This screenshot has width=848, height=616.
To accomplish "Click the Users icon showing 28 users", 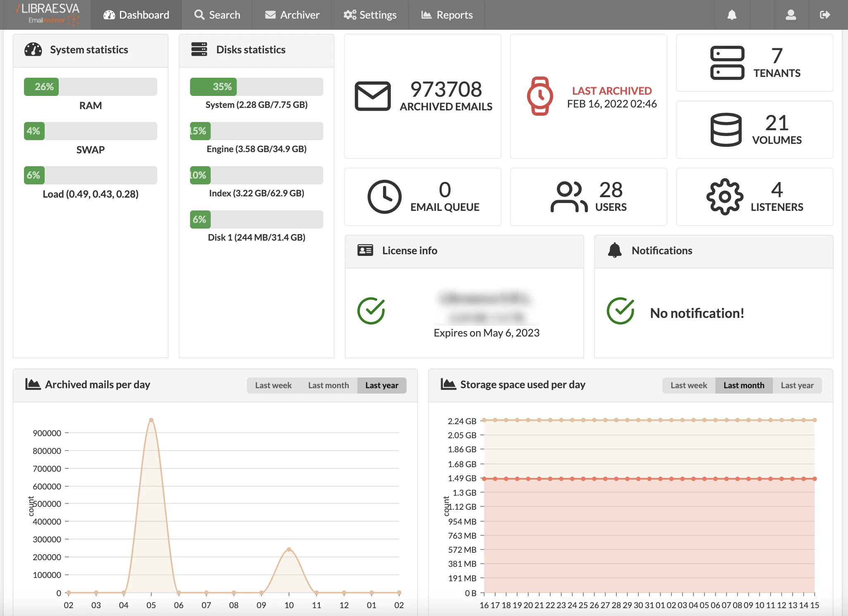I will [568, 196].
